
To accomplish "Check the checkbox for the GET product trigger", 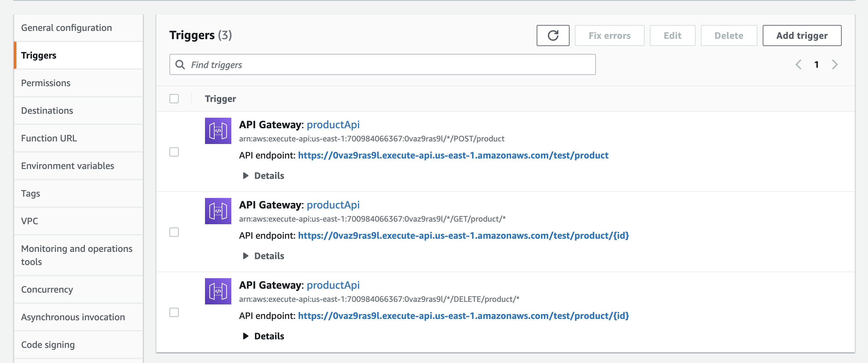I will pos(174,232).
